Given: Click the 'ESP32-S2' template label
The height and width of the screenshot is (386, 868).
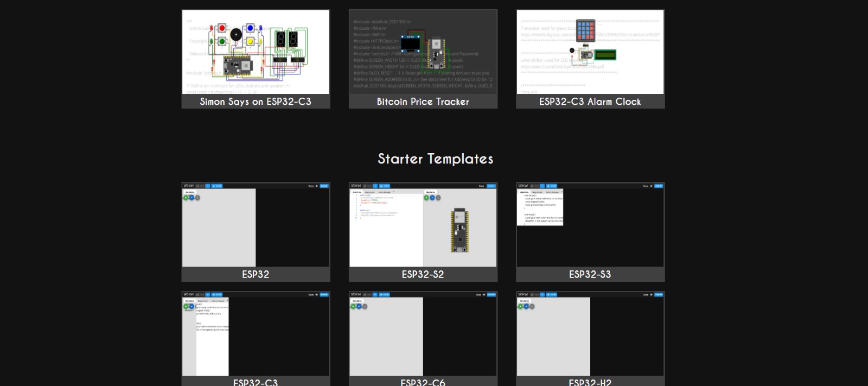Looking at the screenshot, I should click(423, 274).
